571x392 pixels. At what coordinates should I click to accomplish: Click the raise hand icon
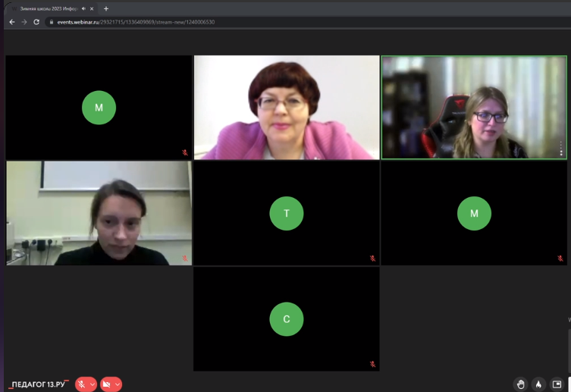[x=519, y=384]
